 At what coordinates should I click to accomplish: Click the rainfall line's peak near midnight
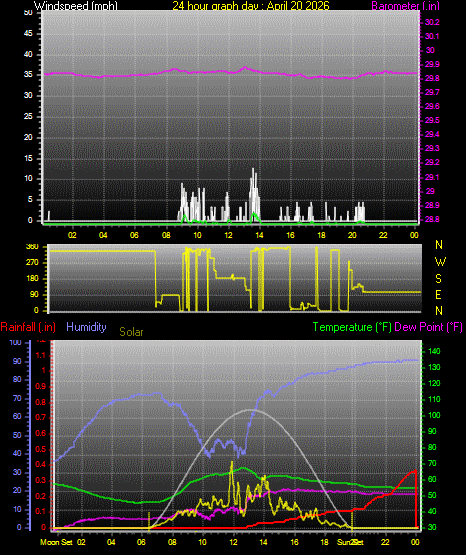tap(415, 471)
